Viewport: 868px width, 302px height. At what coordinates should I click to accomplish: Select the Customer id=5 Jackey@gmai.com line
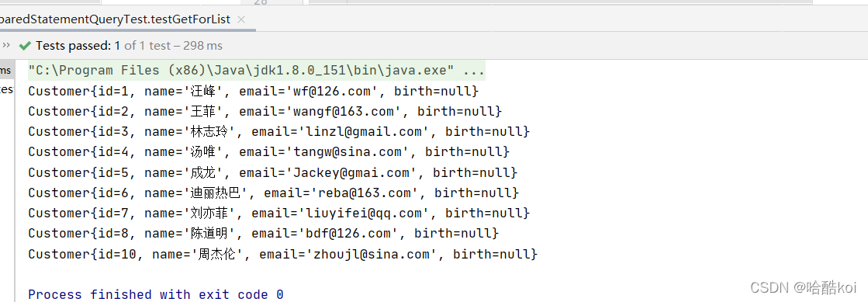(273, 172)
